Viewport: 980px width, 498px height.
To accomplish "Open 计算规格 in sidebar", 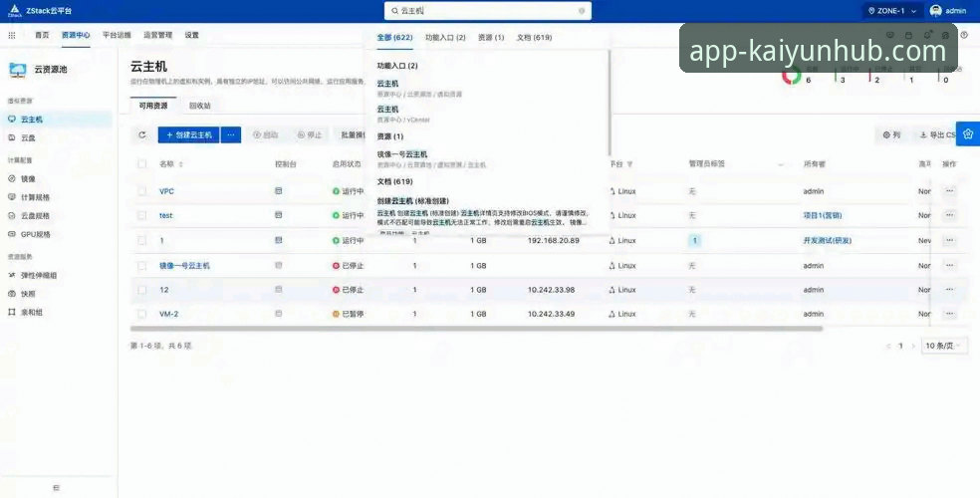I will pyautogui.click(x=35, y=197).
